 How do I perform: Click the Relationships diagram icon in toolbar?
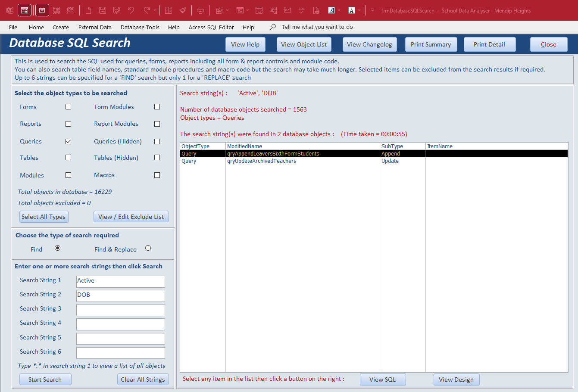coord(273,10)
